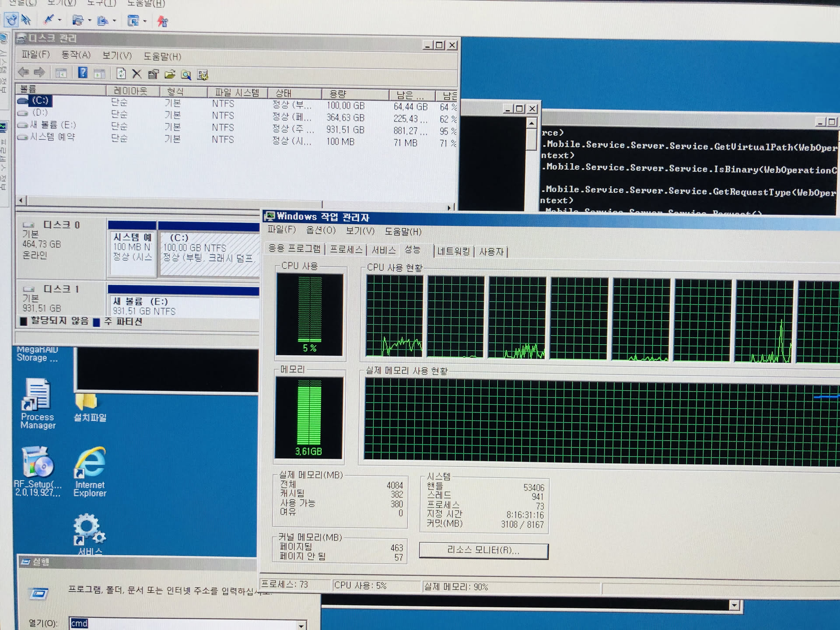Screen dimensions: 840x630
Task: Switch to the 프로세스 tab
Action: 346,250
